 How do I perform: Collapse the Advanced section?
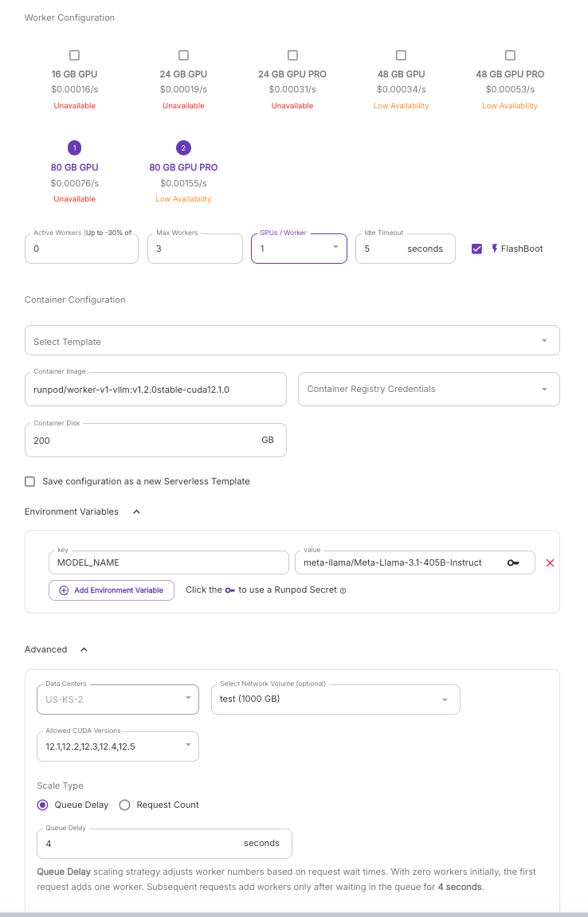tap(84, 649)
